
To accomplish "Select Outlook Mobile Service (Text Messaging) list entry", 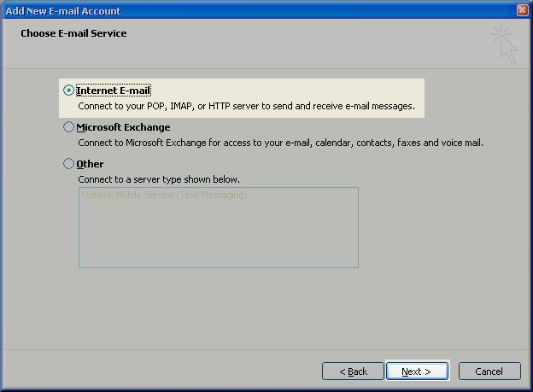I will 164,196.
